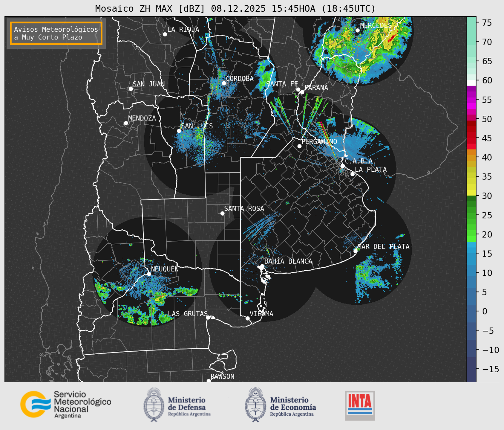Click the MAR DEL PLATA city marker dot
This screenshot has height=430, width=504.
[x=356, y=251]
